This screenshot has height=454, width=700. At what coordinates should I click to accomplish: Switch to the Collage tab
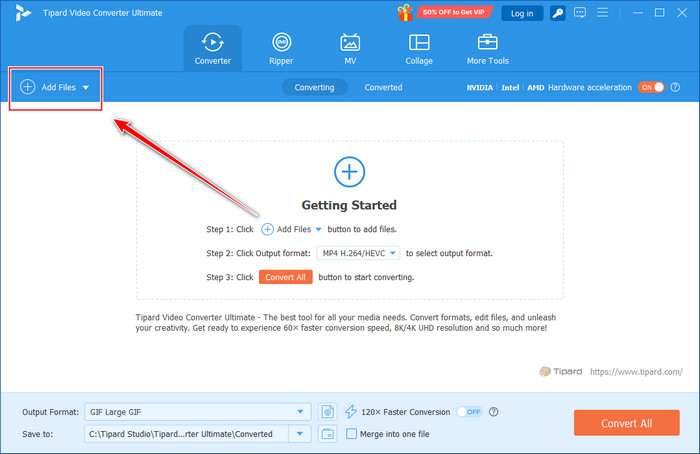point(419,48)
